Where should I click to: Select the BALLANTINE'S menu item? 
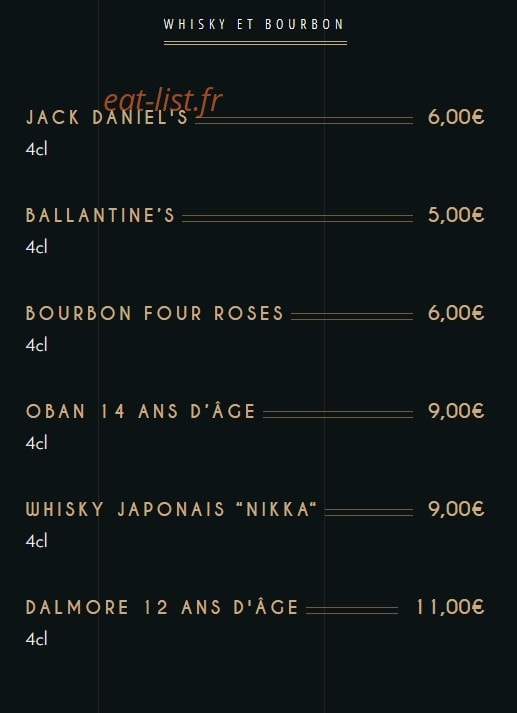click(100, 215)
